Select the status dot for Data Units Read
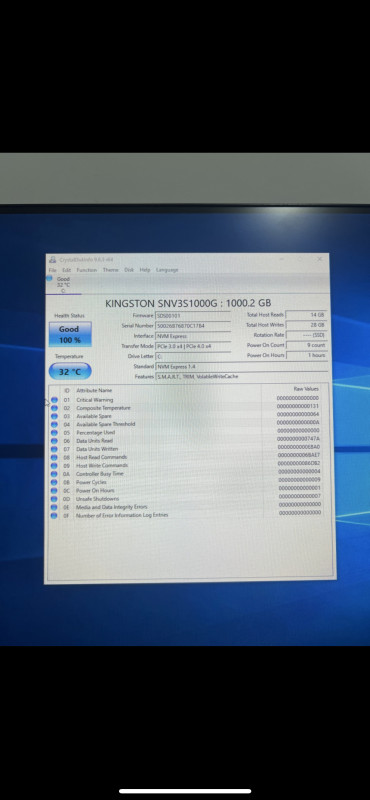 click(54, 441)
